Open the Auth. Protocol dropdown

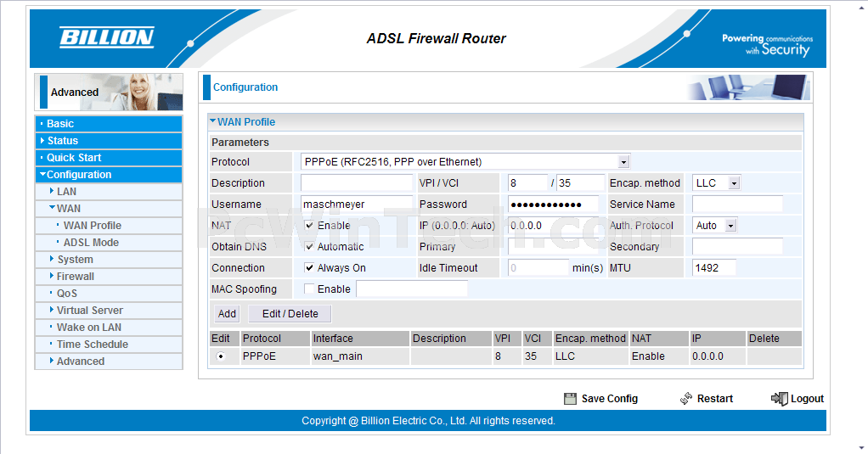pyautogui.click(x=730, y=226)
